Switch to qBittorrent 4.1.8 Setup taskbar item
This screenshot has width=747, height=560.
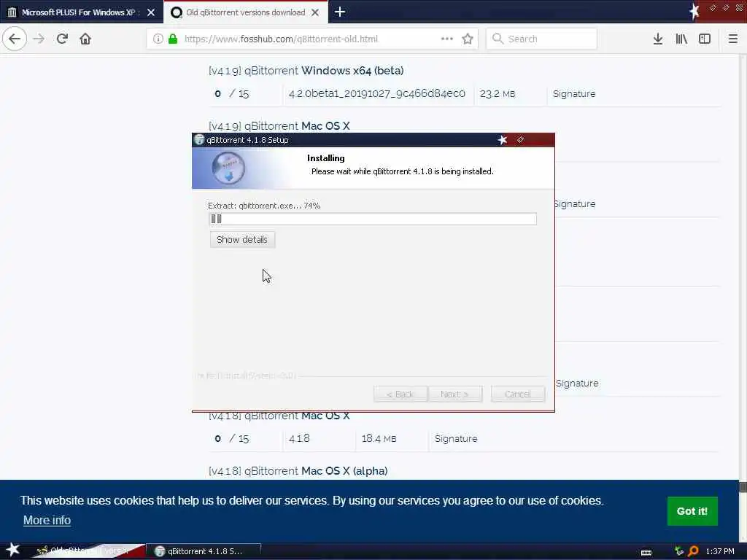coord(204,551)
